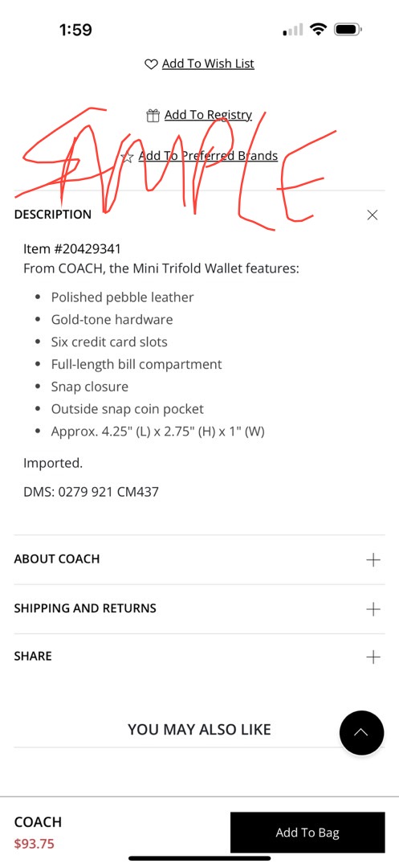Viewport: 399px width, 868px height.
Task: Expand the ABOUT COACH section
Action: click(x=199, y=559)
